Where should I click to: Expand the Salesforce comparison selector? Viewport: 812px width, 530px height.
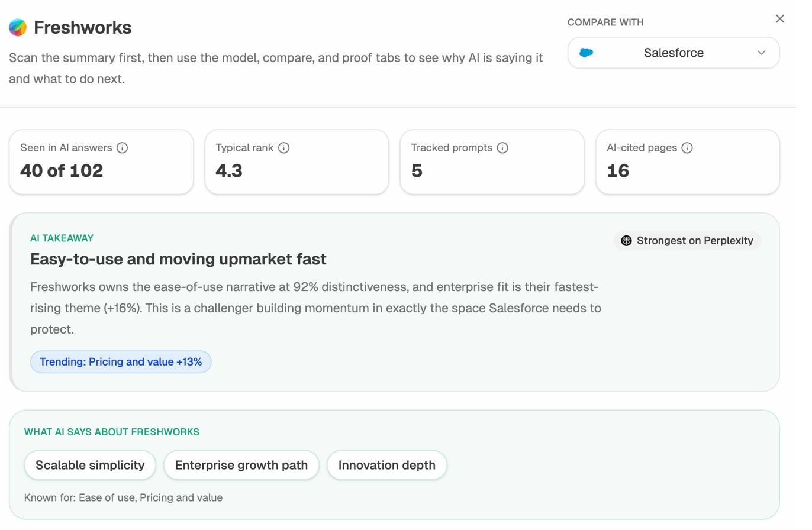672,52
